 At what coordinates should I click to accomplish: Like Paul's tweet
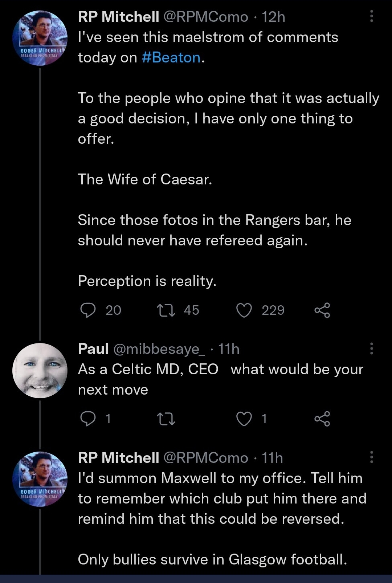click(244, 419)
